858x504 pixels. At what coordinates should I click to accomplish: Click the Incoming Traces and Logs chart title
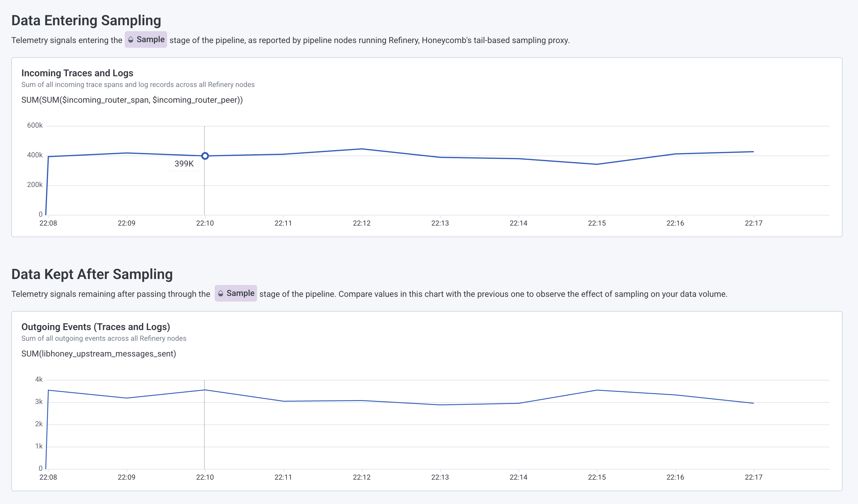pos(77,73)
